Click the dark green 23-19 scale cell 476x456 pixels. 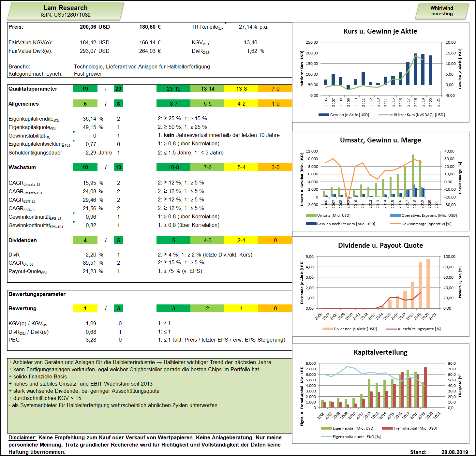tap(173, 89)
